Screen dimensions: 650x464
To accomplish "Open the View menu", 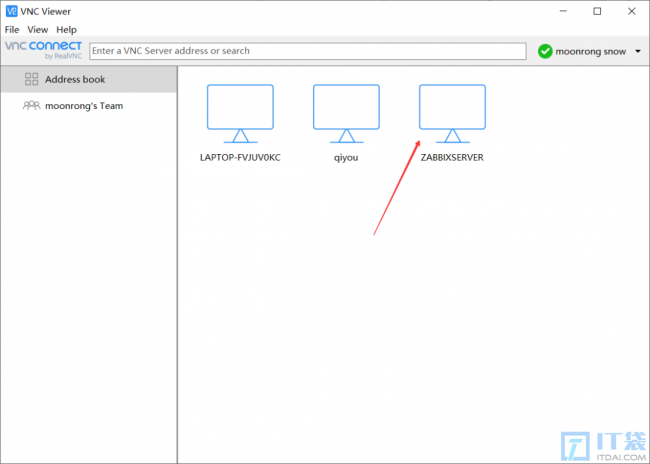I will 38,29.
